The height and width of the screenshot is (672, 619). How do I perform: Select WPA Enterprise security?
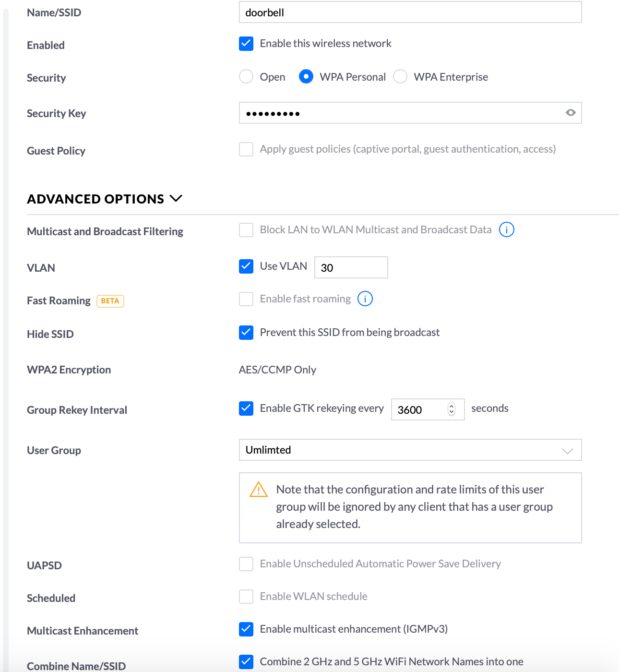click(400, 76)
